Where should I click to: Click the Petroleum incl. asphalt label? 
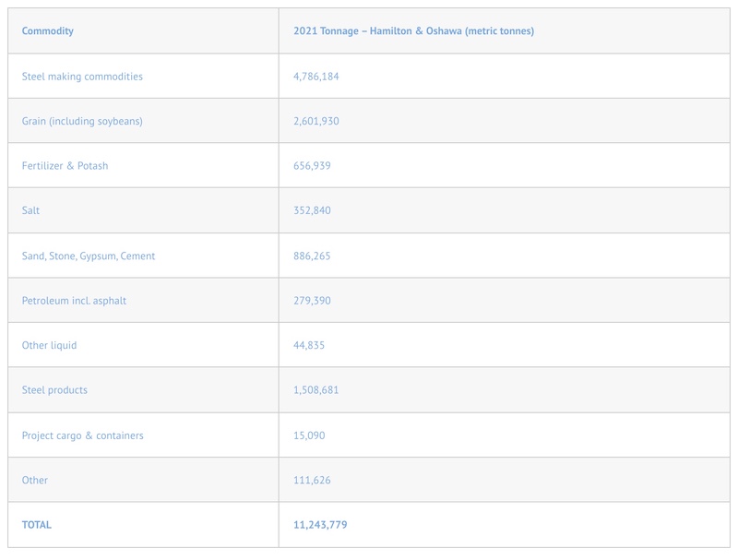[x=74, y=301]
